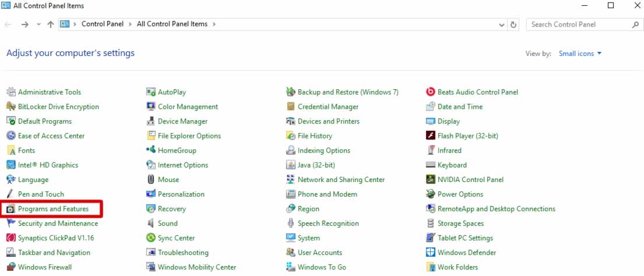
Task: Open the Programs and Features icon
Action: tap(11, 209)
